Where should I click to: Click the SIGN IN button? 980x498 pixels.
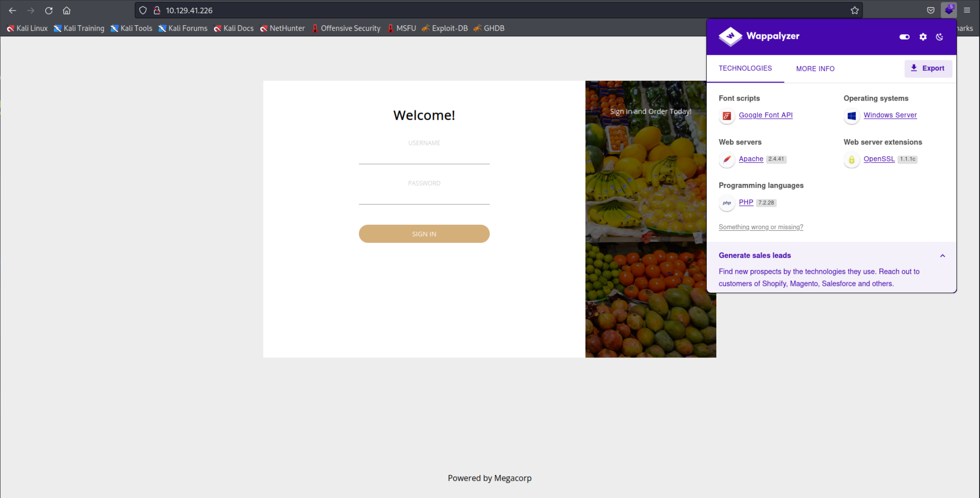click(x=424, y=234)
